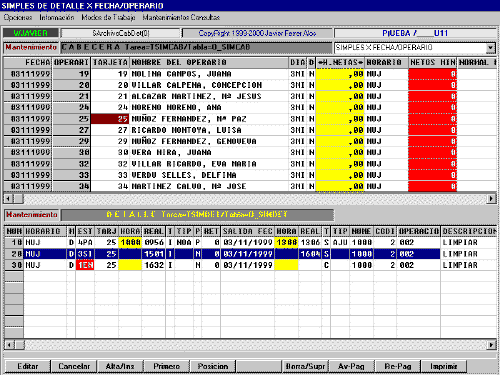Image resolution: width=500 pixels, height=375 pixels.
Task: Click the highlighted tarjeta cell 25
Action: click(110, 119)
